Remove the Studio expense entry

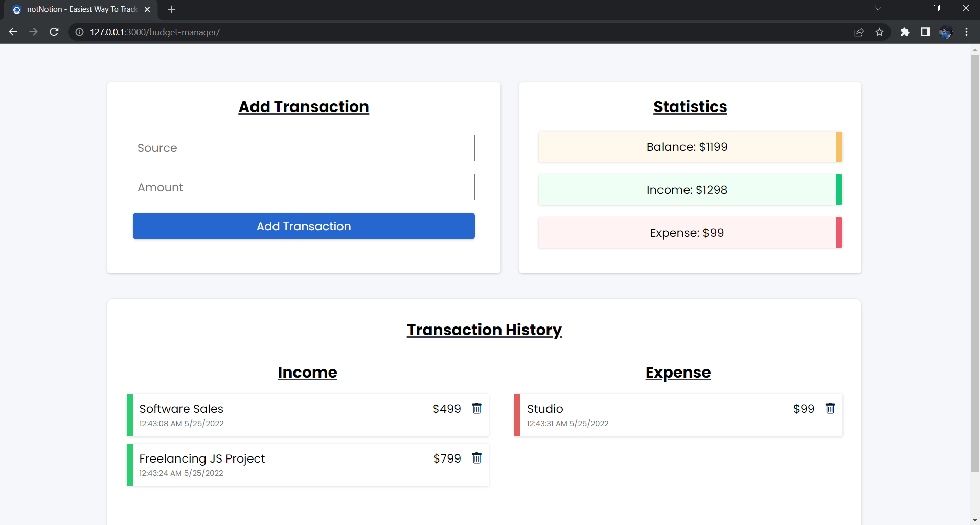click(x=830, y=408)
